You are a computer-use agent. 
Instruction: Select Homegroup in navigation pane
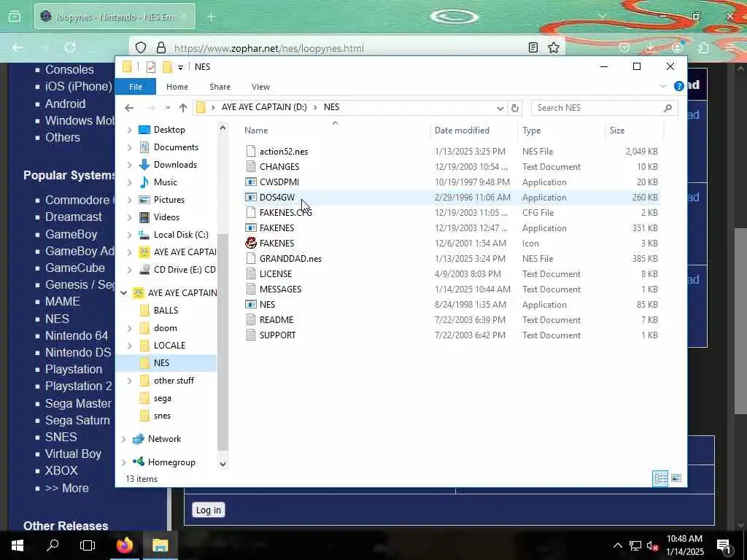point(171,462)
